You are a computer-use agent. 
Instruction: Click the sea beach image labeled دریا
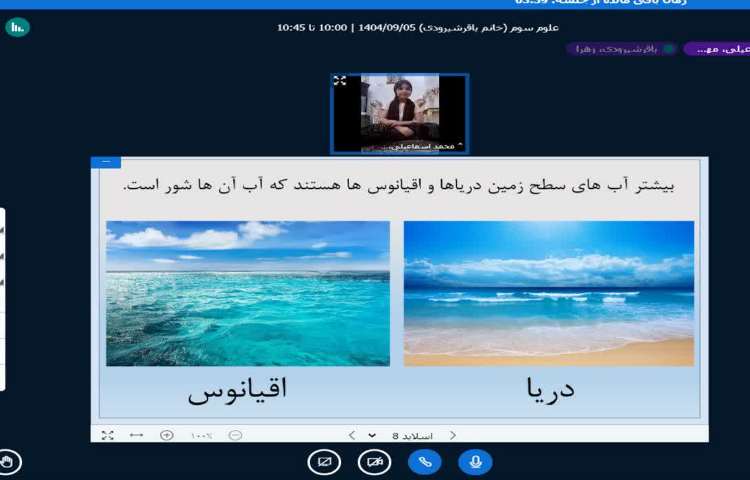pos(549,293)
